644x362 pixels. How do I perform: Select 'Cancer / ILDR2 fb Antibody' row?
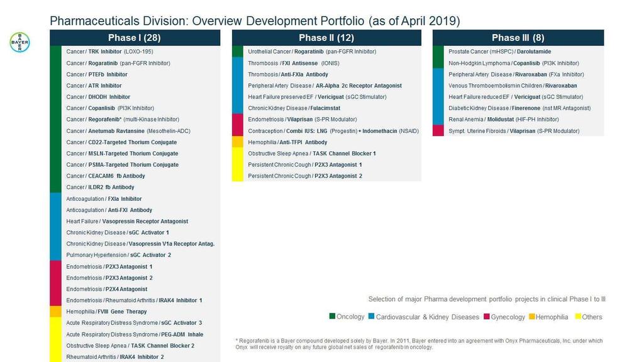[135, 187]
